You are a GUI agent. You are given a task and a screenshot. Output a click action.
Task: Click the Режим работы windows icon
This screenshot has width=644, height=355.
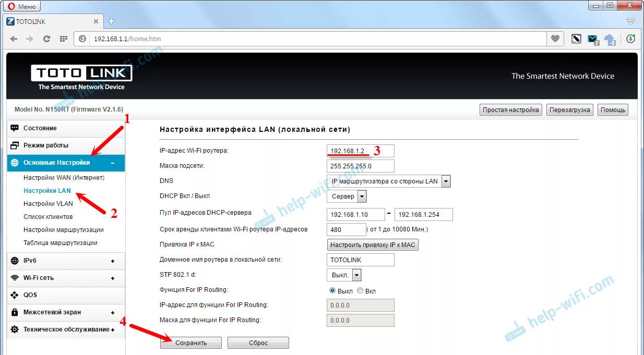[15, 145]
